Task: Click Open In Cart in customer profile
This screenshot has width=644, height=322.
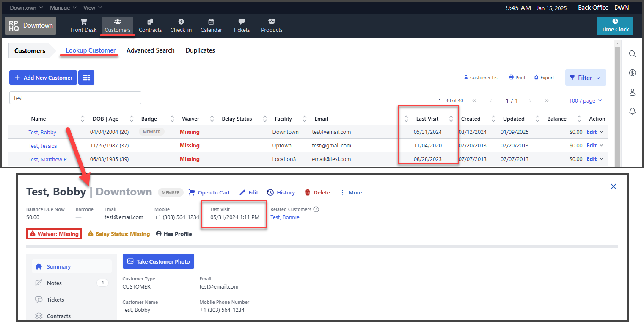Action: click(209, 192)
